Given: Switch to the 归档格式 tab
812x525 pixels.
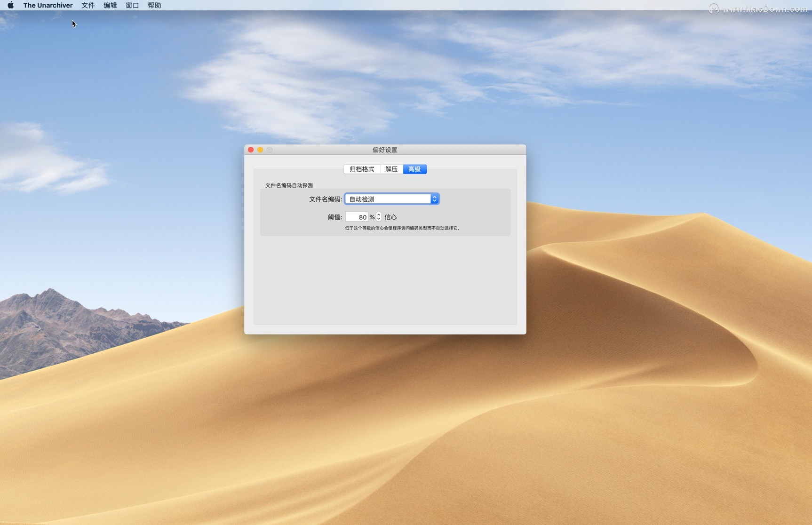Looking at the screenshot, I should (362, 169).
